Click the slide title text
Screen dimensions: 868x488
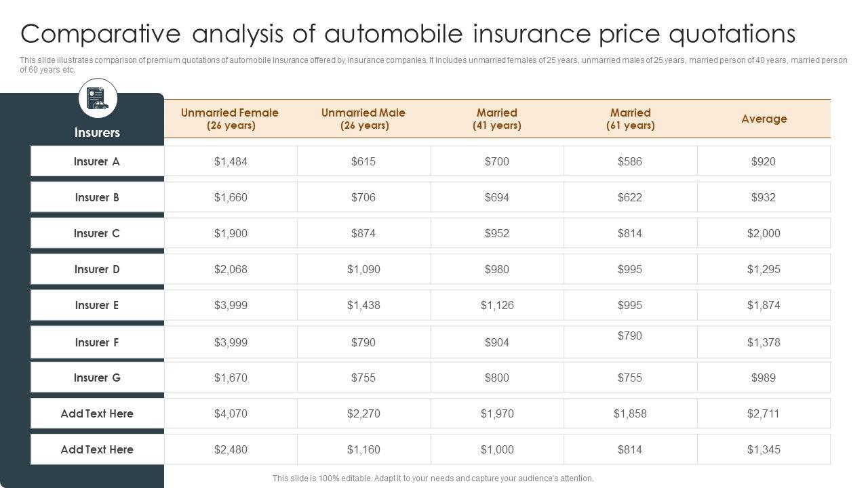click(x=408, y=33)
